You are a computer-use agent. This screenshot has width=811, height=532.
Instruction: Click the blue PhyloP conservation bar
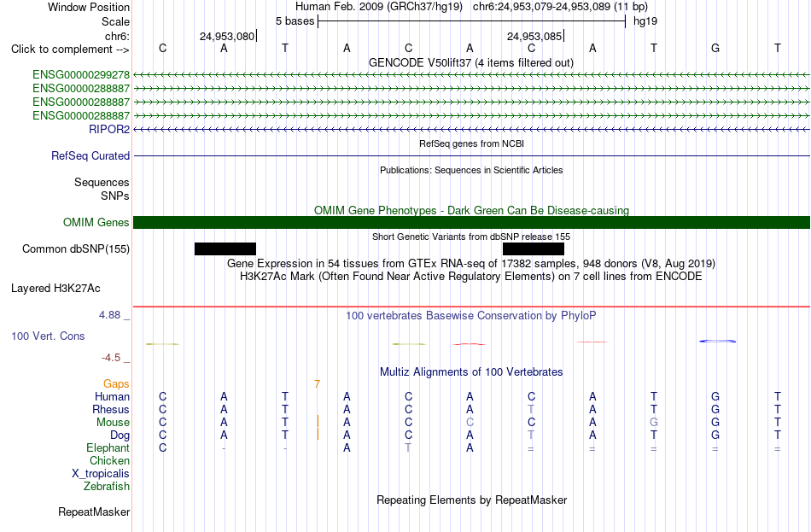(717, 341)
